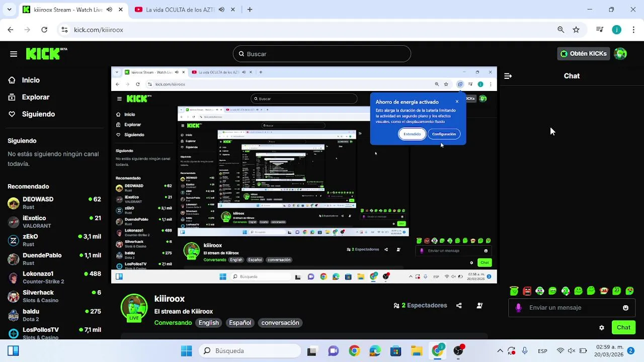
Task: Click the purple microphone icon in the chat input
Action: point(519,308)
